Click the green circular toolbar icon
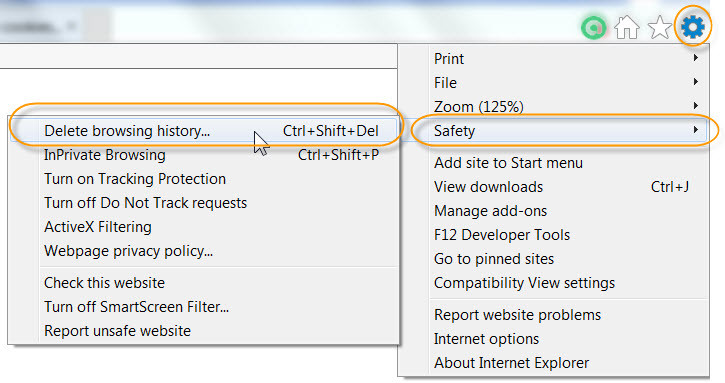The height and width of the screenshot is (383, 725). pyautogui.click(x=593, y=28)
